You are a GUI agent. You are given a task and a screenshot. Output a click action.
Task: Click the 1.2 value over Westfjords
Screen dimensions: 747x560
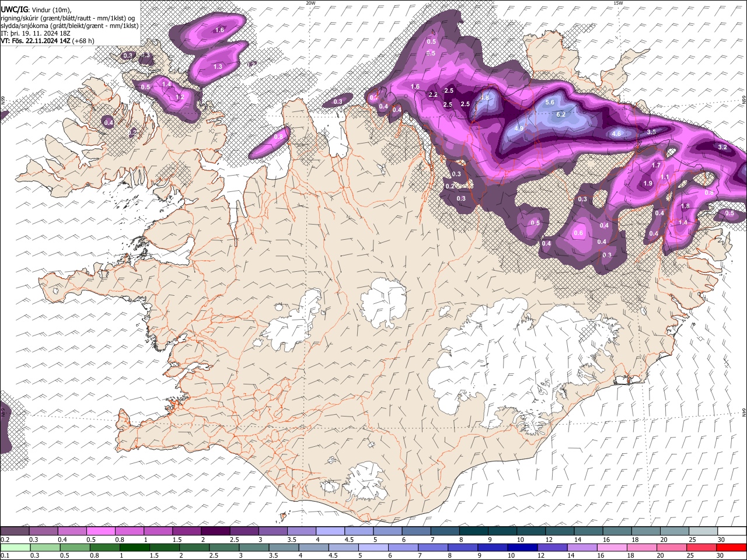click(x=180, y=97)
